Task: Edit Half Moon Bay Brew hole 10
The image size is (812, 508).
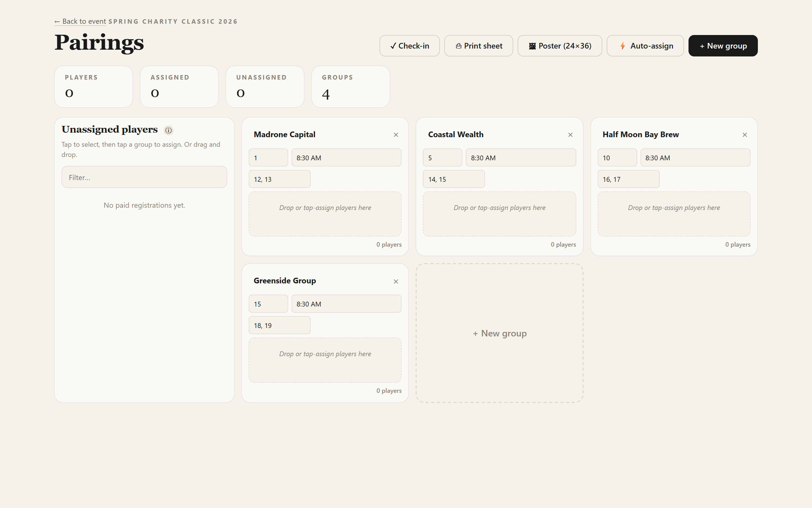Action: tap(617, 157)
